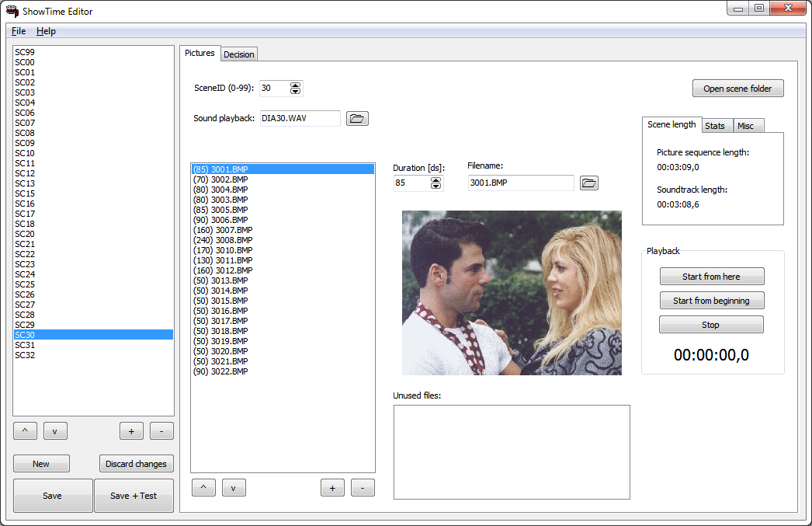Viewport: 812px width, 526px height.
Task: Click the Sound playback DIA30.WAV field
Action: 300,118
